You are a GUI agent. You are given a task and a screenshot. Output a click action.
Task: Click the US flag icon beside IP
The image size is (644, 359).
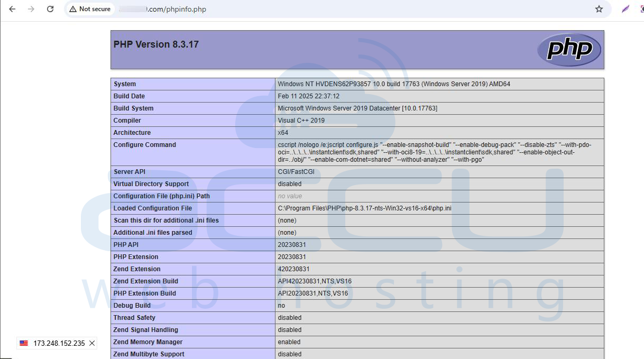(x=24, y=343)
